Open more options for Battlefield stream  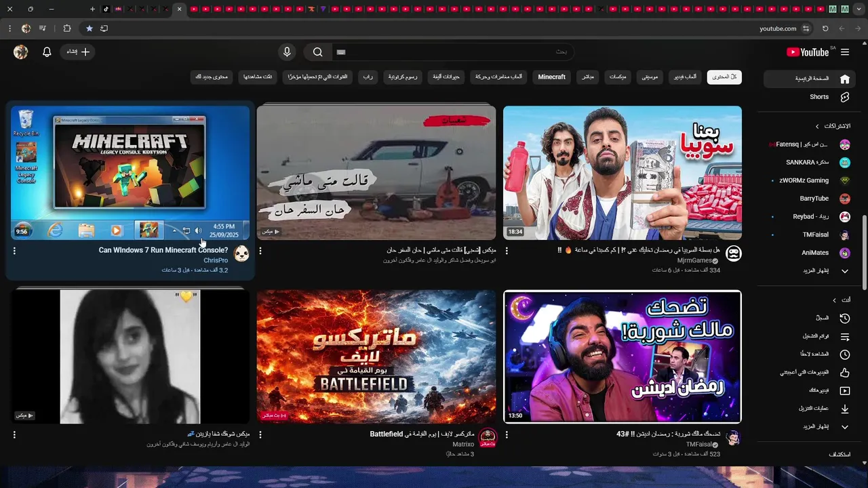coord(260,434)
